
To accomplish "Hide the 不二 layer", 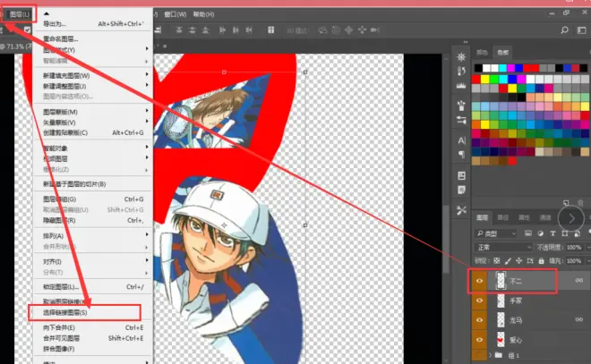I will click(x=479, y=281).
